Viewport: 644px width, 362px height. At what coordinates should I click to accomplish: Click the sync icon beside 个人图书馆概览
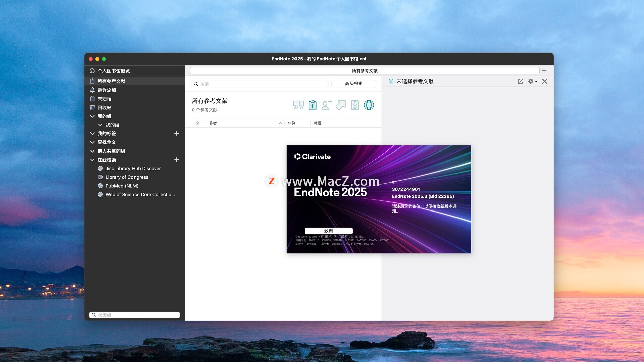92,71
